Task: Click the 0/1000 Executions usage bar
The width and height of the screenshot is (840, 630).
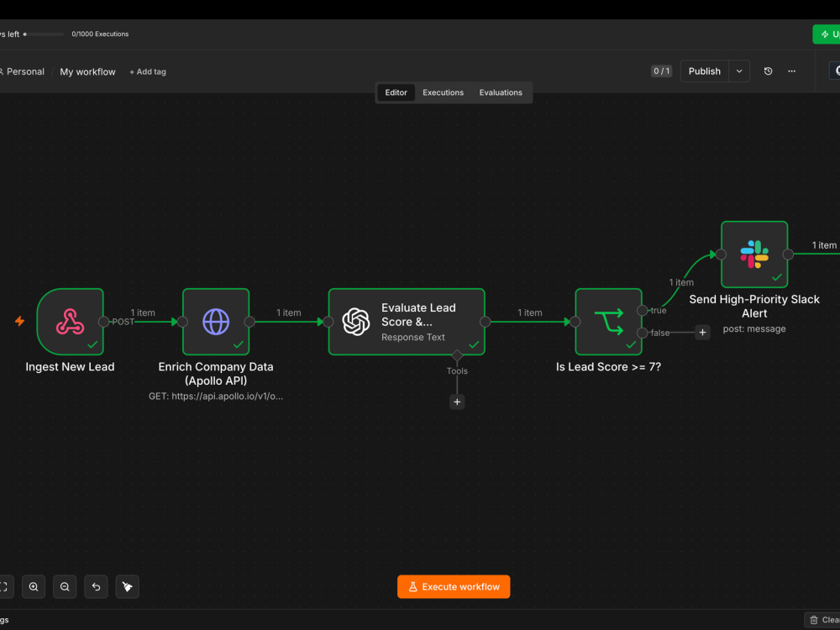Action: (x=44, y=34)
